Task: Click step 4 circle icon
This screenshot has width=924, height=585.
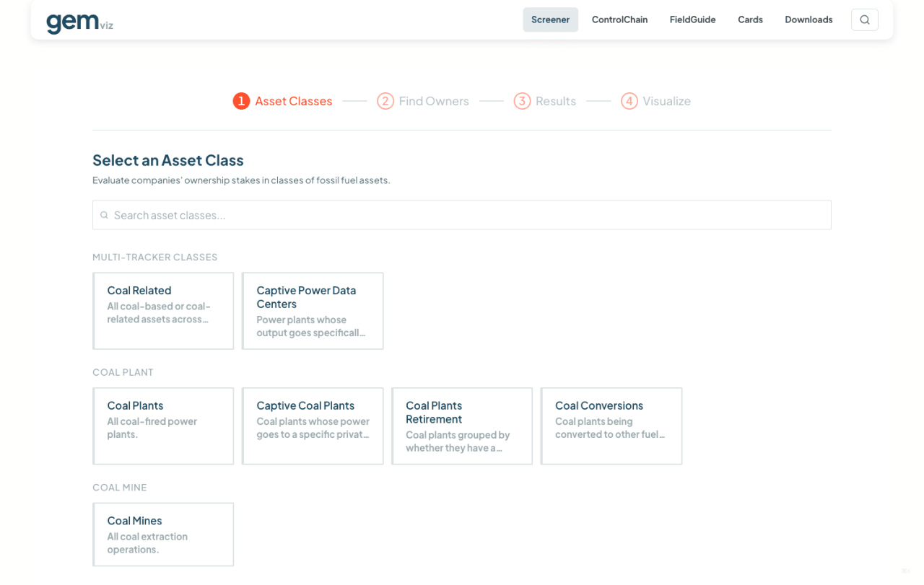Action: [x=629, y=101]
